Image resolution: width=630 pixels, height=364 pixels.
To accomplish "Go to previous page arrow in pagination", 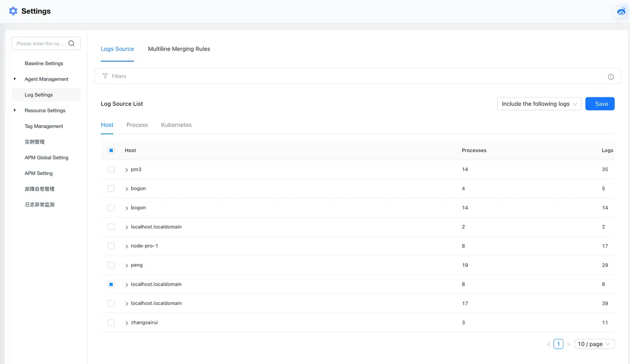I will (548, 344).
